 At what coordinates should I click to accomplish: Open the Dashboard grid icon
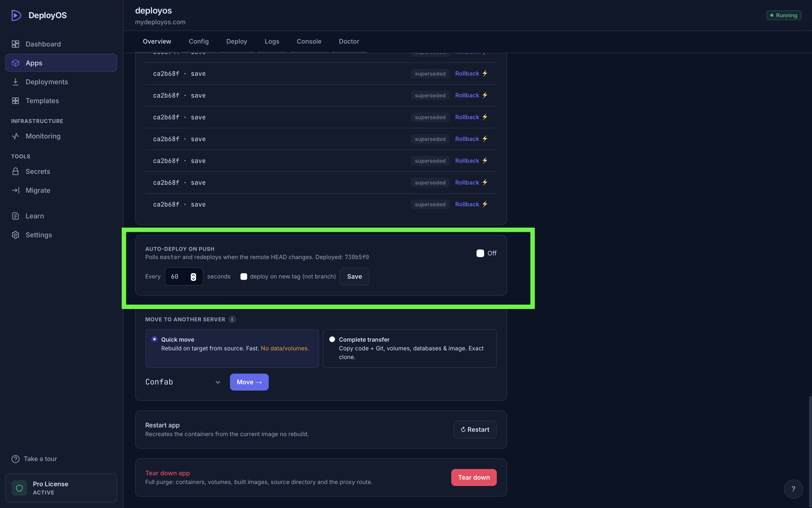15,44
